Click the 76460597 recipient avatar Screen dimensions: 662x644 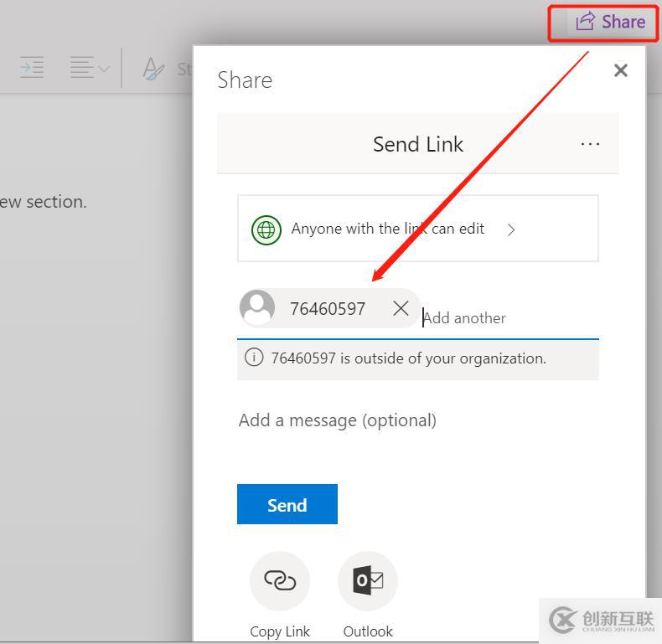(257, 307)
